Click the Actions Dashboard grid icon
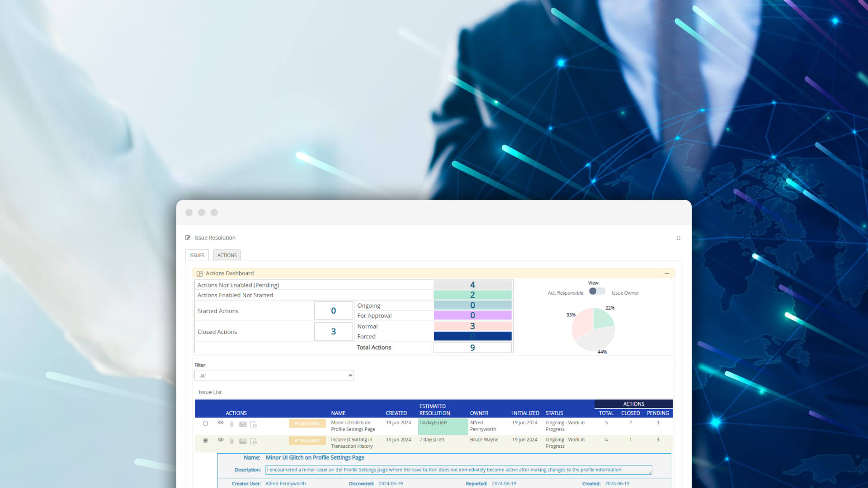This screenshot has width=868, height=488. click(x=199, y=273)
